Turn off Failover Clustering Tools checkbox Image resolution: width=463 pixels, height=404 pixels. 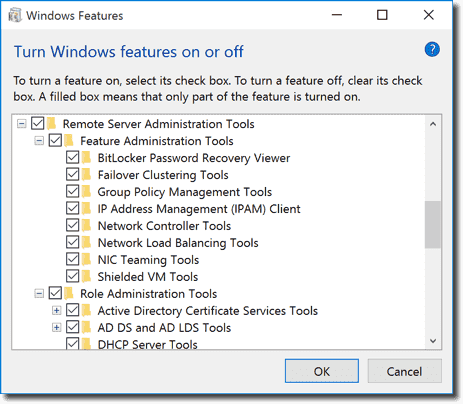pyautogui.click(x=72, y=174)
